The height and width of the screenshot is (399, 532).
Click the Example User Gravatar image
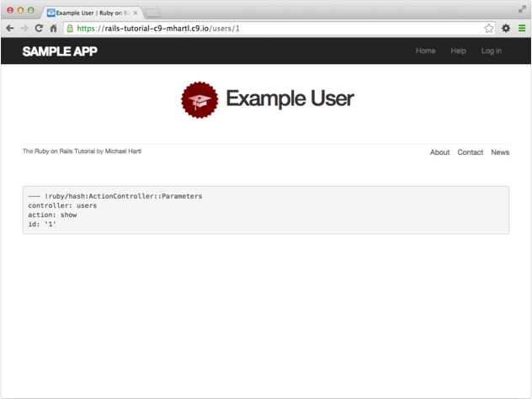(199, 100)
